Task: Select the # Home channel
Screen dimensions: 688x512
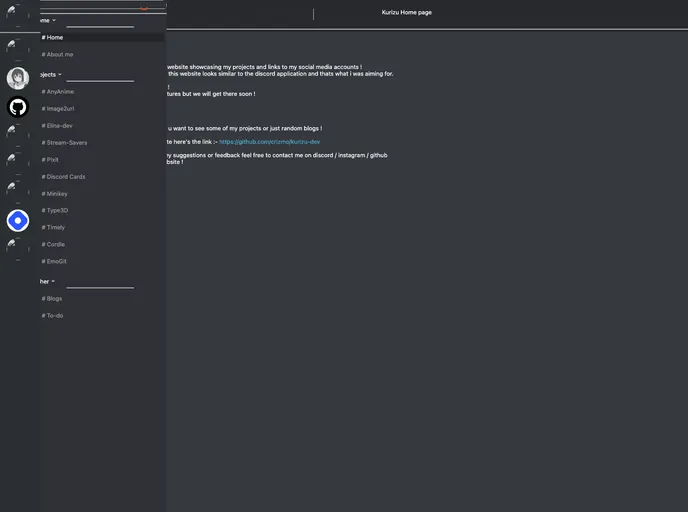Action: pos(102,37)
